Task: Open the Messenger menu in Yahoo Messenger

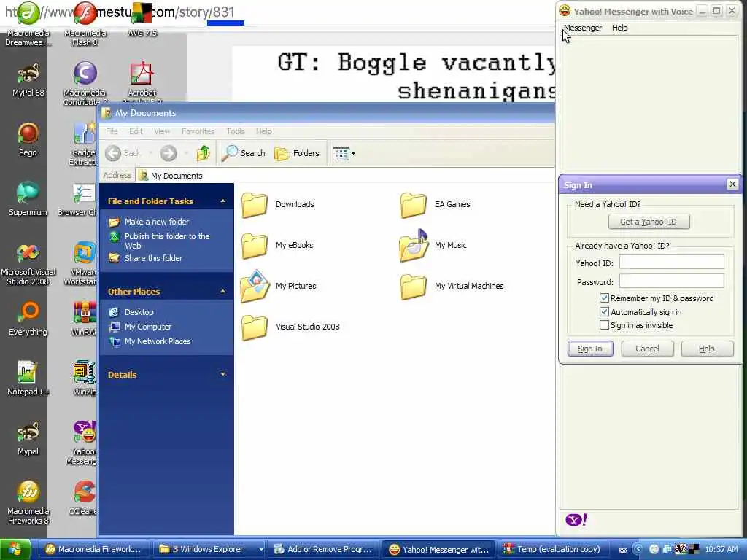Action: point(583,28)
